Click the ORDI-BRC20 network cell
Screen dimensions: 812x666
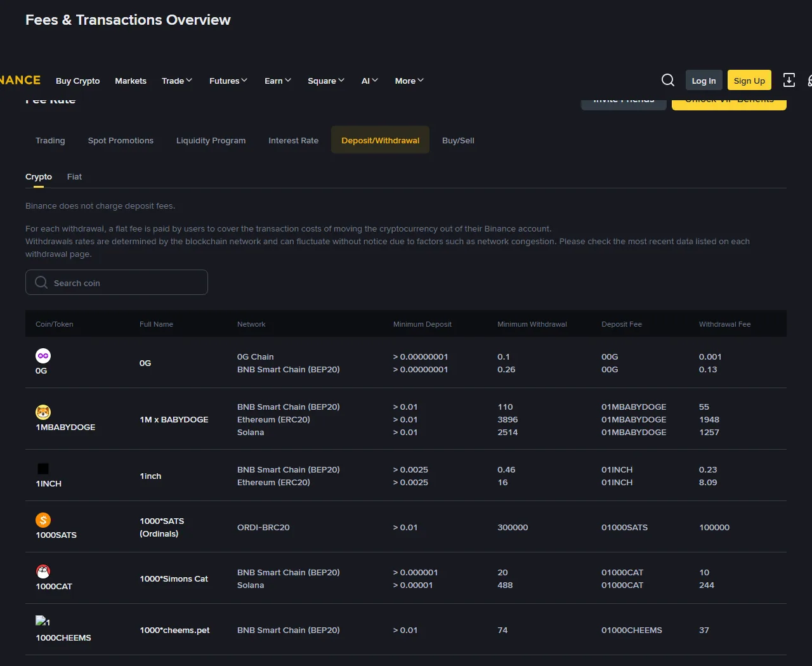(x=263, y=527)
